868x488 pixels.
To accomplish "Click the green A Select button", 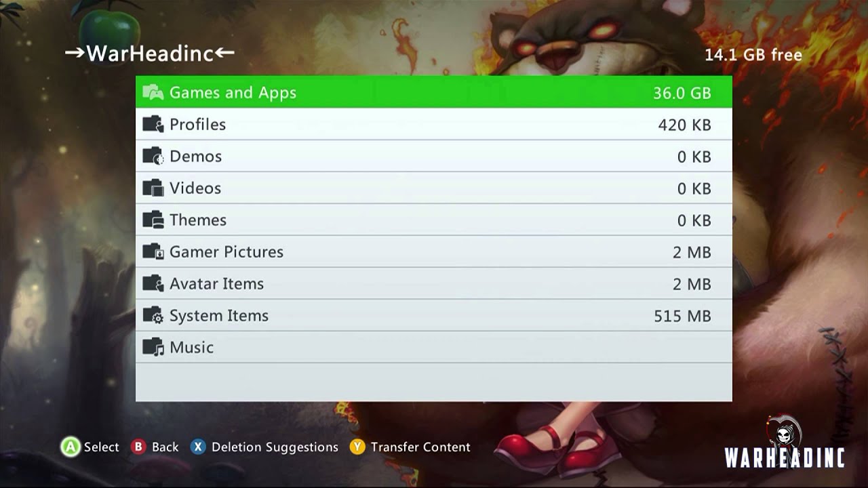I will (x=71, y=447).
